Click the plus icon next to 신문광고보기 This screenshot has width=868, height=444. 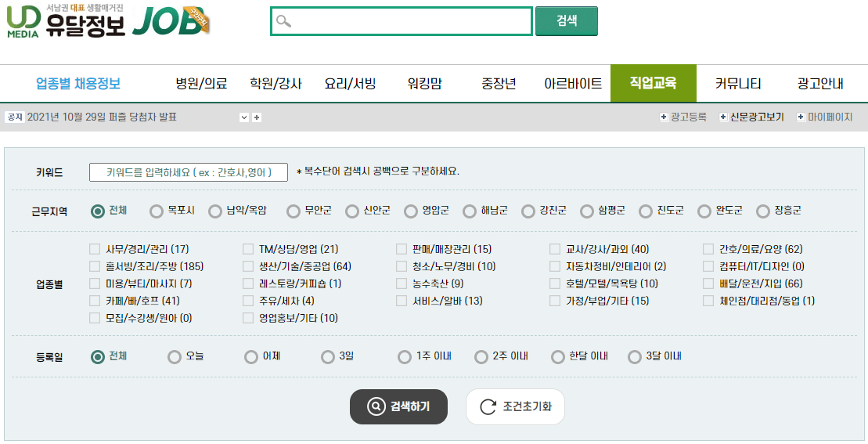723,117
